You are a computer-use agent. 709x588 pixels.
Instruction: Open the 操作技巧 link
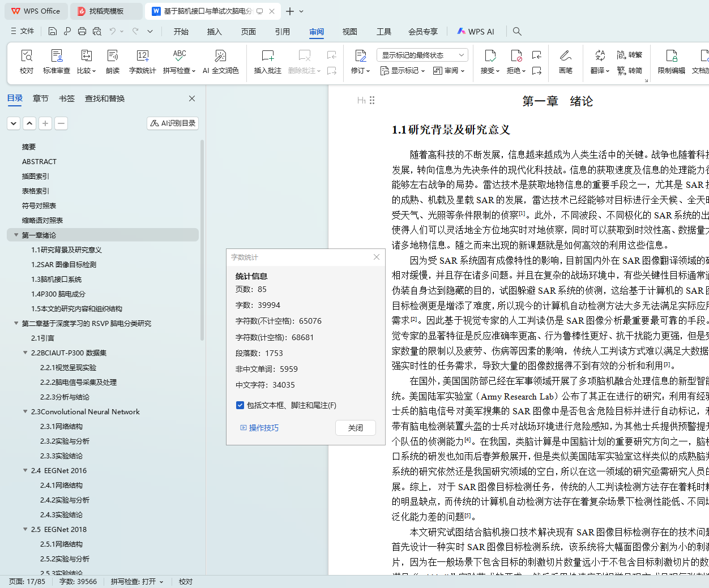[259, 428]
